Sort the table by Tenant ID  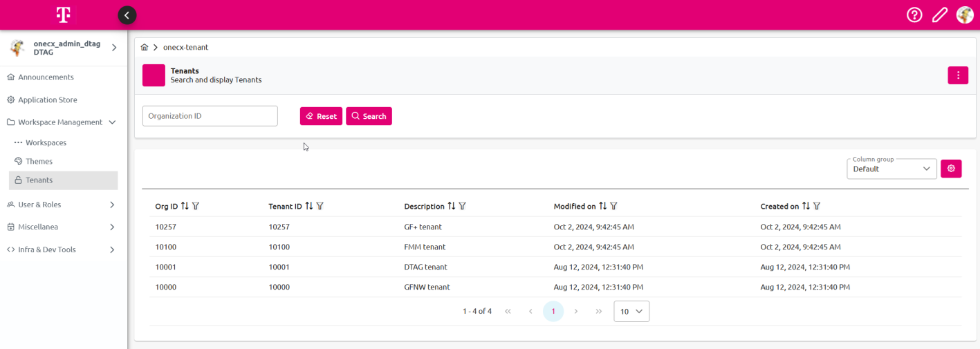click(x=309, y=207)
